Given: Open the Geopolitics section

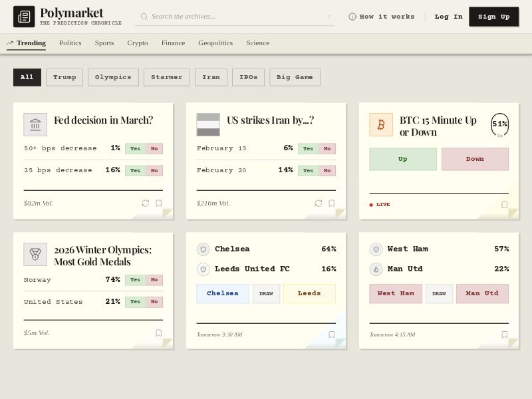Looking at the screenshot, I should (215, 43).
